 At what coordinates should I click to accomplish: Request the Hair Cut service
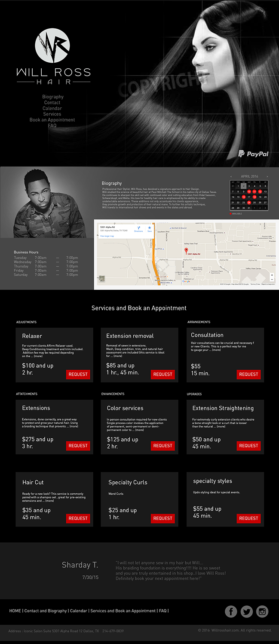(78, 518)
